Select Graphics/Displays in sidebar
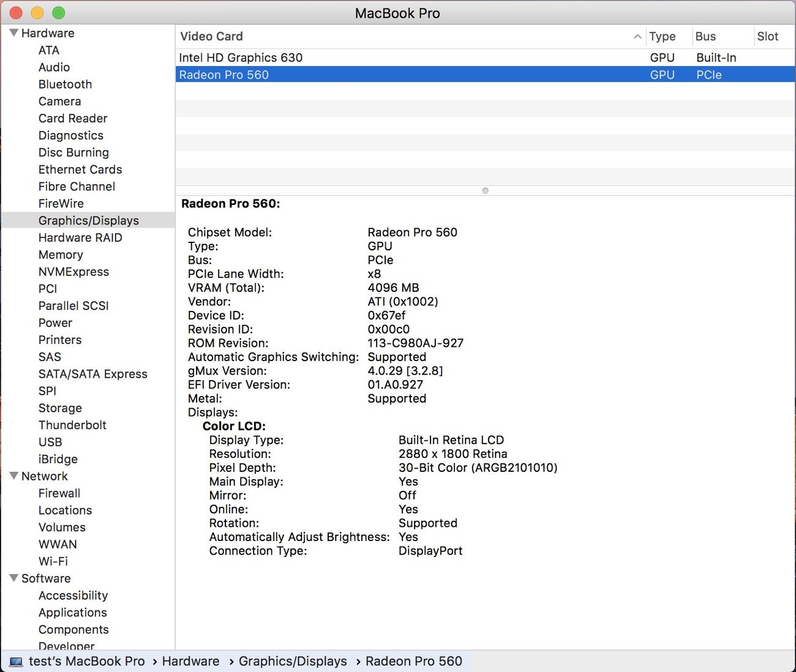Screen dimensions: 796x672 click(x=89, y=220)
